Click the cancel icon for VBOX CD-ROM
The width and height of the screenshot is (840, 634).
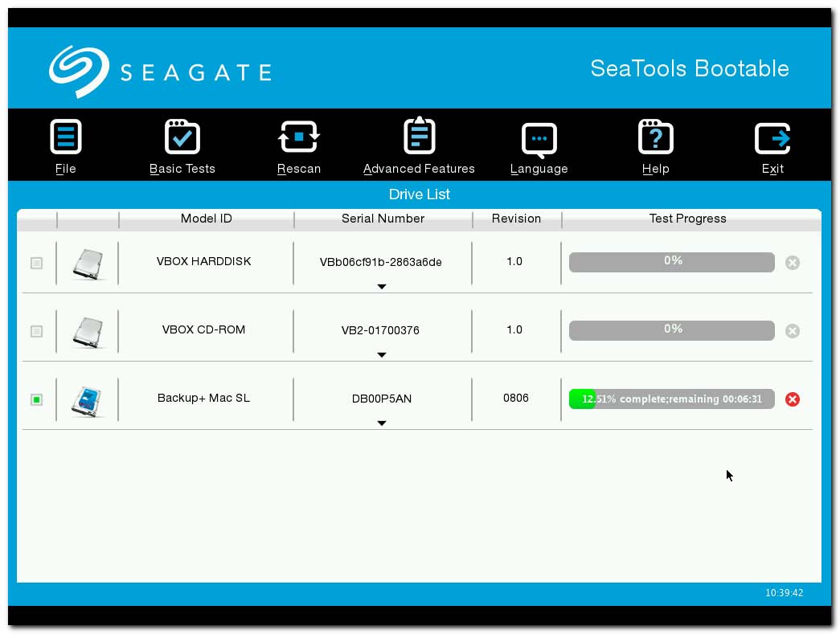pyautogui.click(x=793, y=331)
